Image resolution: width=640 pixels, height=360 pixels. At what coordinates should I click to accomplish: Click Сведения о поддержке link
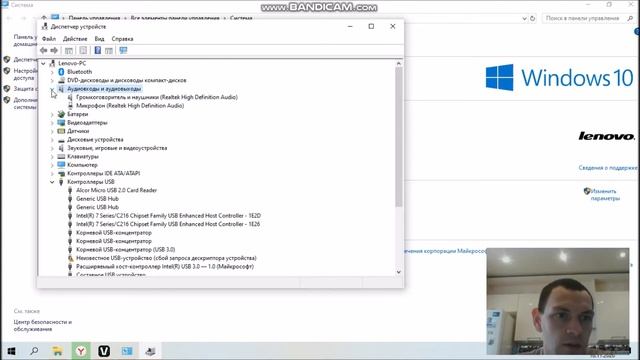pyautogui.click(x=608, y=168)
